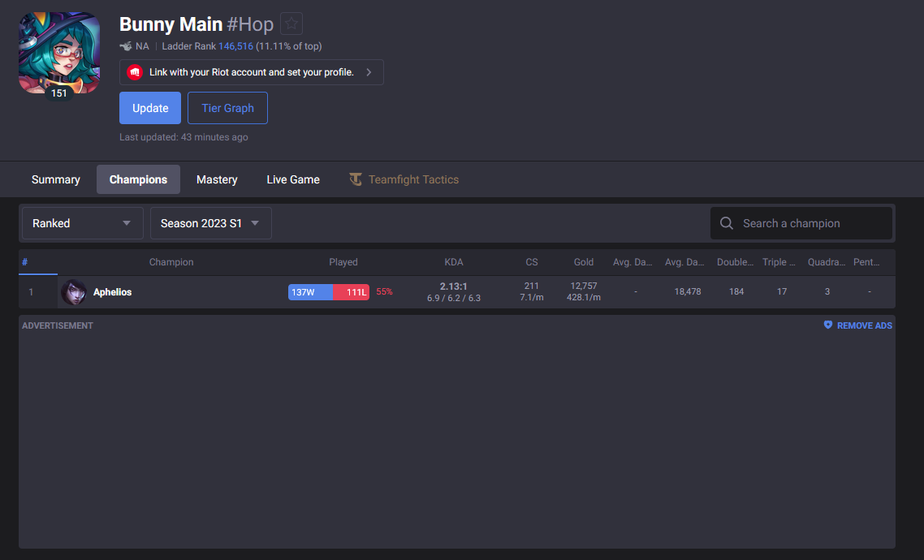Click the Aphelios champion name
The image size is (924, 560).
113,292
